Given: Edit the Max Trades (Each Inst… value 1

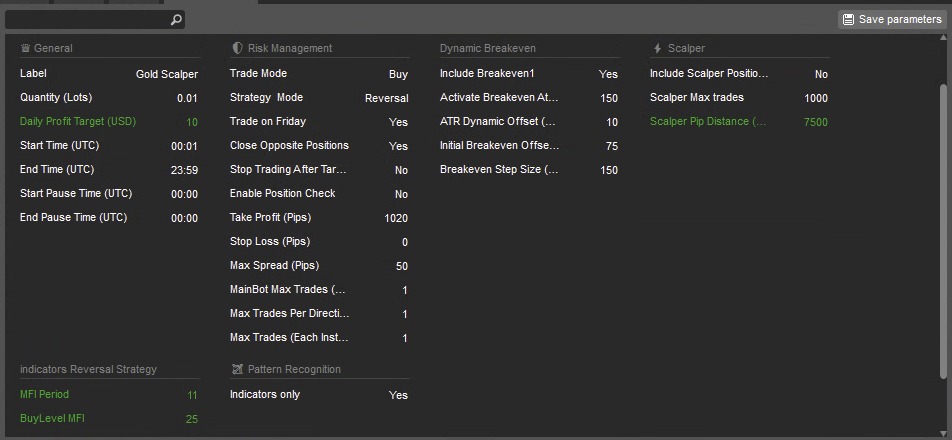Looking at the screenshot, I should [x=405, y=339].
